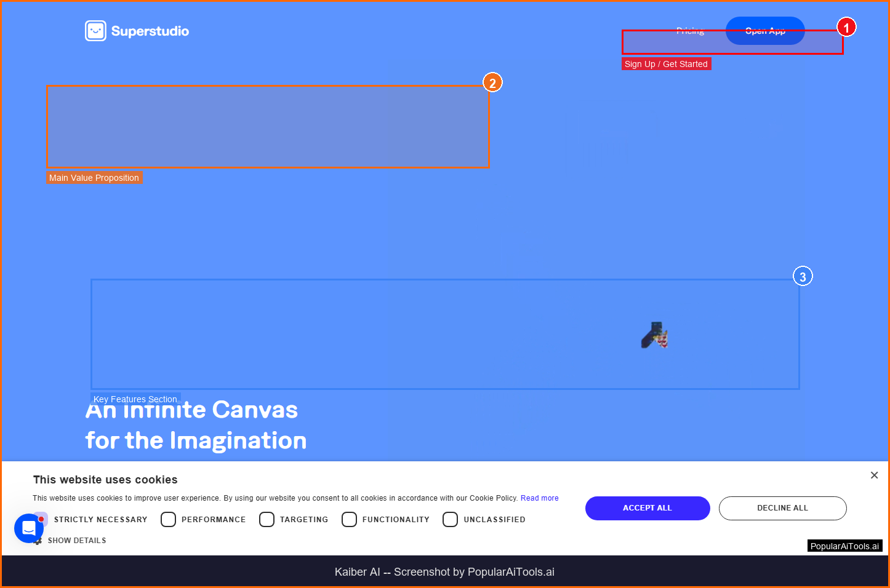890x588 pixels.
Task: Dismiss the cookie banner with the X
Action: pos(874,475)
